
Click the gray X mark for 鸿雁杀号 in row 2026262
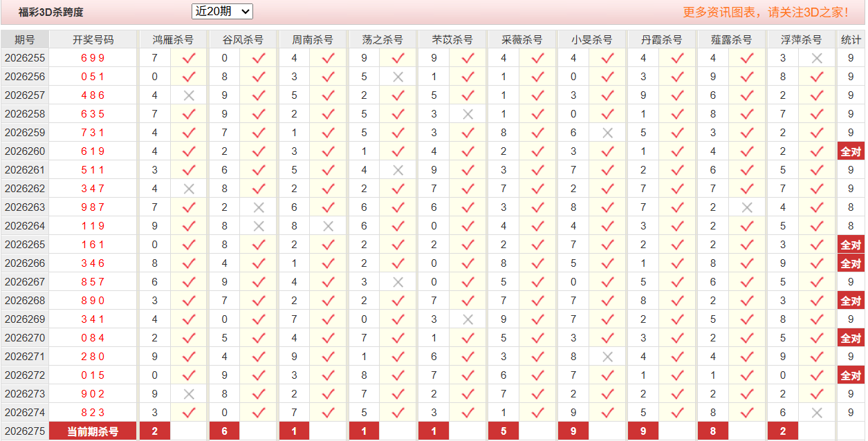pos(189,189)
